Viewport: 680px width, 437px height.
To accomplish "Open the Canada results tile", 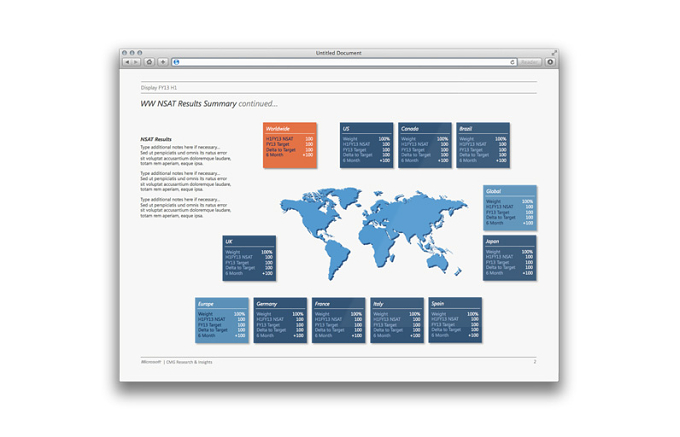I will pos(425,145).
